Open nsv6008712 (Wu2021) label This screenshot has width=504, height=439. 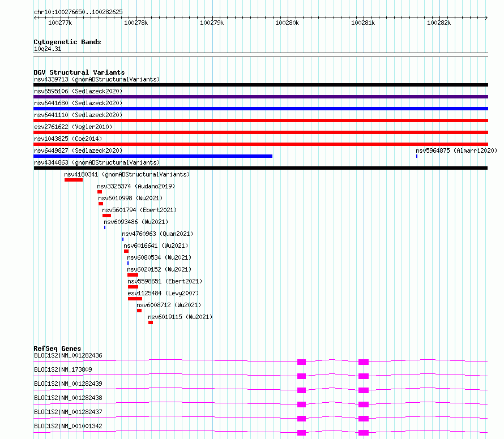169,305
